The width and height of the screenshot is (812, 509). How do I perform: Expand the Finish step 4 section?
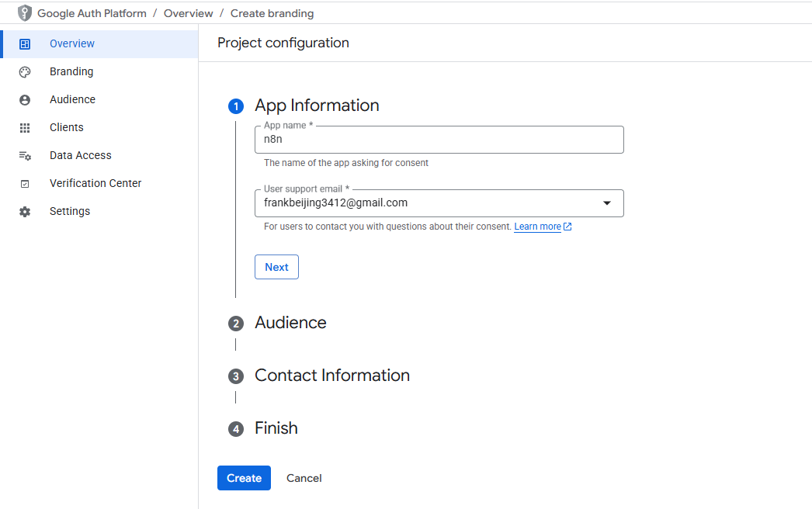pos(276,428)
